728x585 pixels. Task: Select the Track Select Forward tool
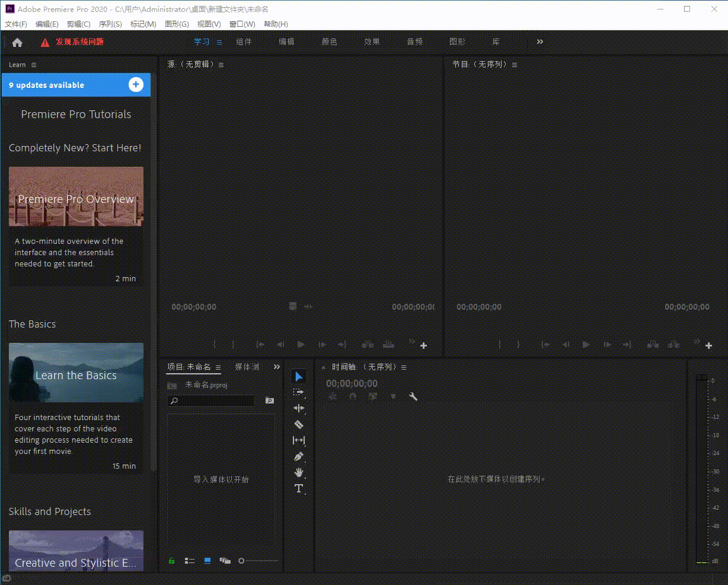[299, 392]
